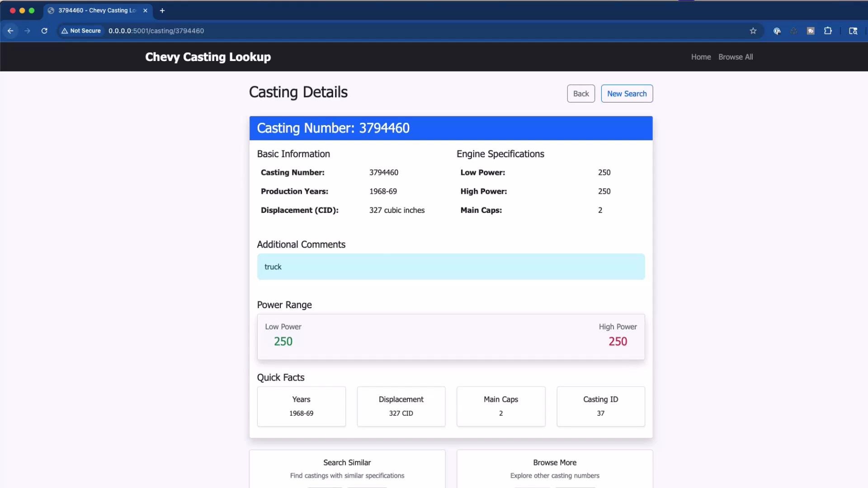This screenshot has width=868, height=488.
Task: Click the Displacement 327 CID quick fact card
Action: point(401,406)
